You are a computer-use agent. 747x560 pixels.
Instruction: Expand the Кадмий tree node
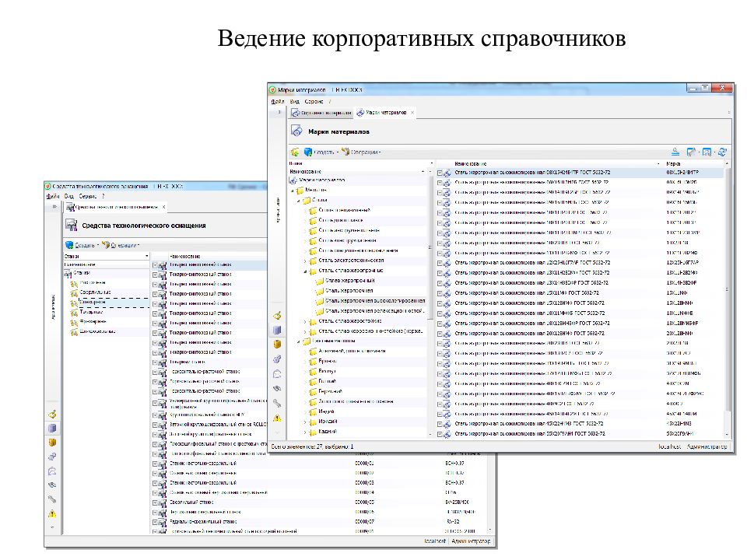click(305, 432)
